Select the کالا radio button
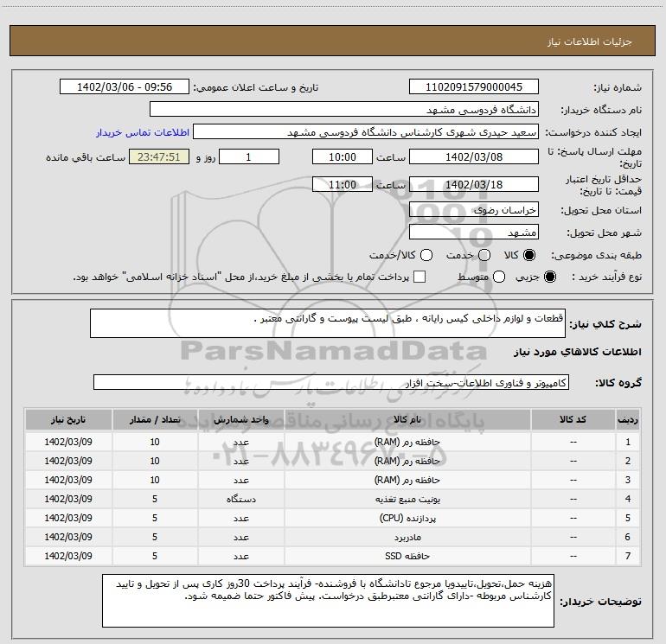This screenshot has height=644, width=666. (529, 255)
